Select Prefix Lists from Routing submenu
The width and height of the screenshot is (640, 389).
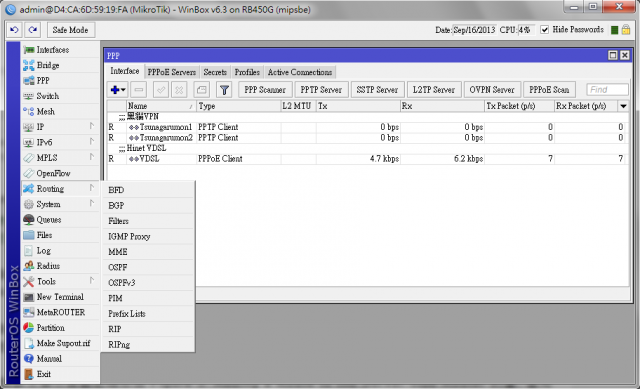(148, 314)
